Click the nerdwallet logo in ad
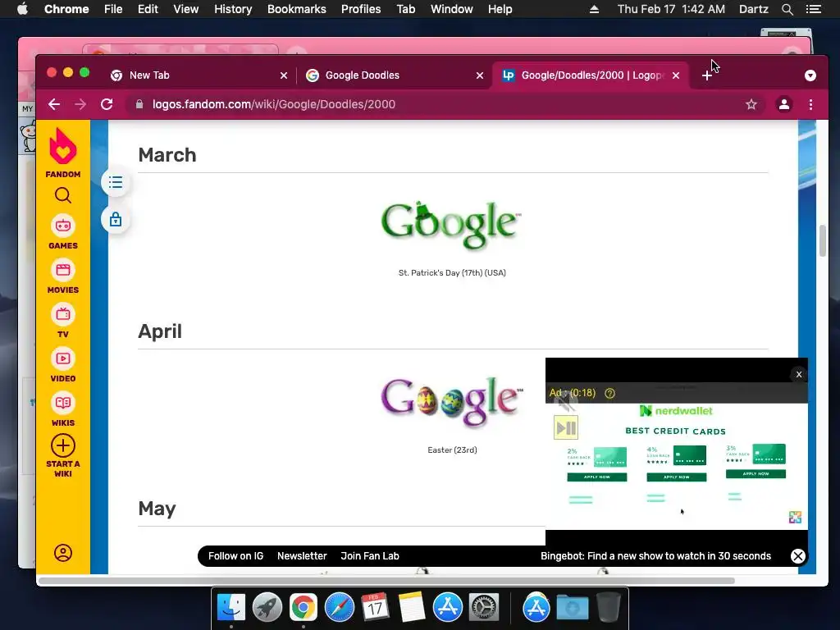 tap(676, 411)
